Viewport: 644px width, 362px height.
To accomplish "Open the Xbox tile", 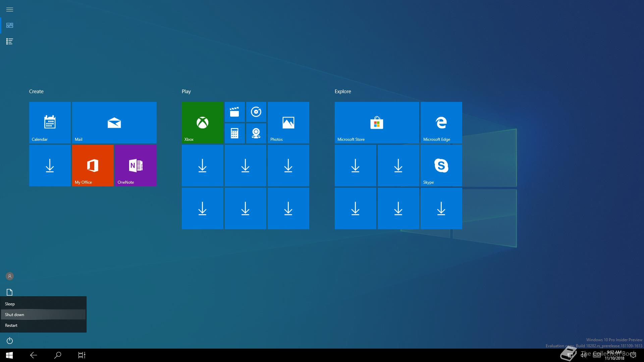I will coord(202,123).
